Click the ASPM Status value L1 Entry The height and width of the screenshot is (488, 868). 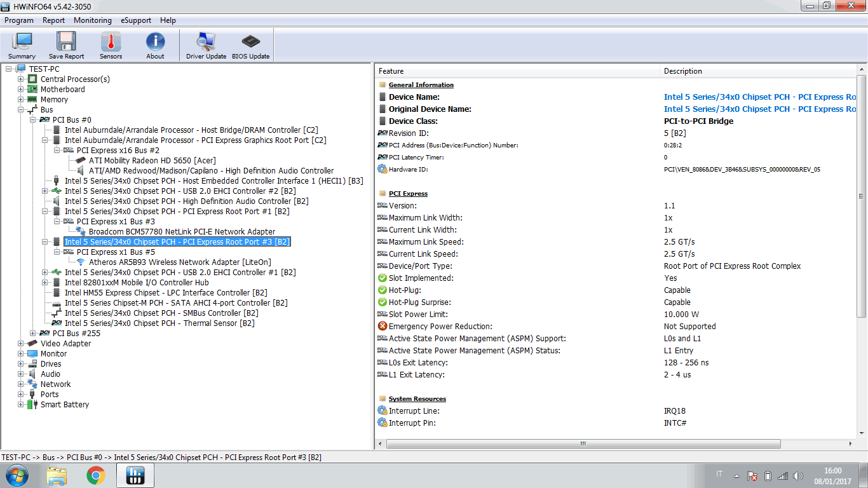click(679, 350)
